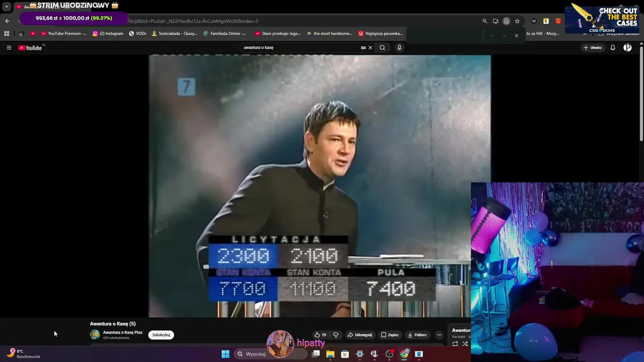
Task: Open more actions three-dot menu
Action: click(x=439, y=335)
